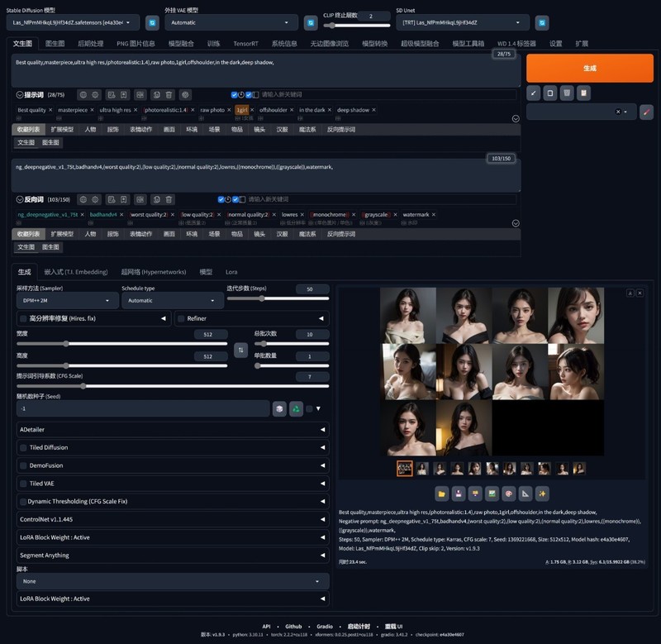
Task: Open the Lora tab
Action: [231, 271]
